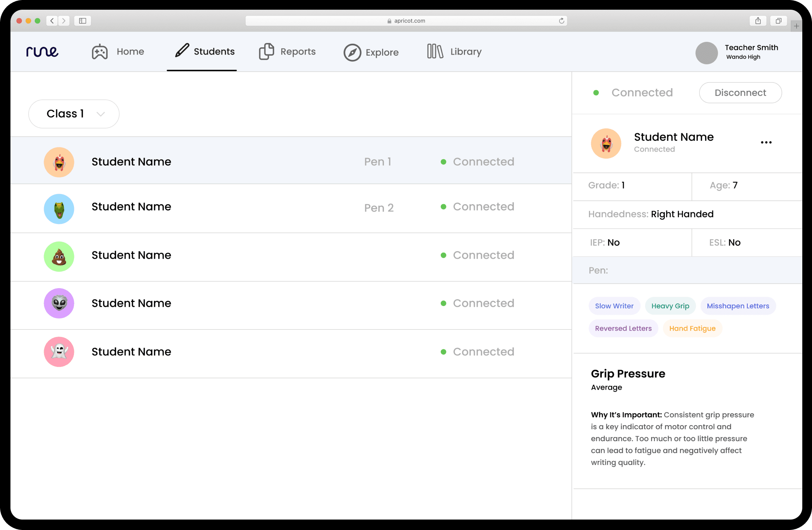
Task: Click the browser reload icon
Action: tap(561, 21)
